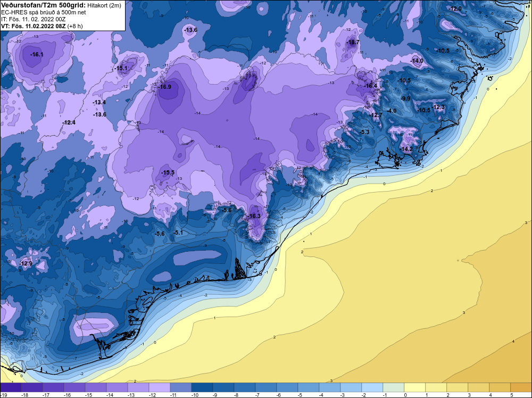The height and width of the screenshot is (398, 532).
Task: Click the valid time "VT: Fös. 11.02.2022 08Z"
Action: [x=34, y=26]
